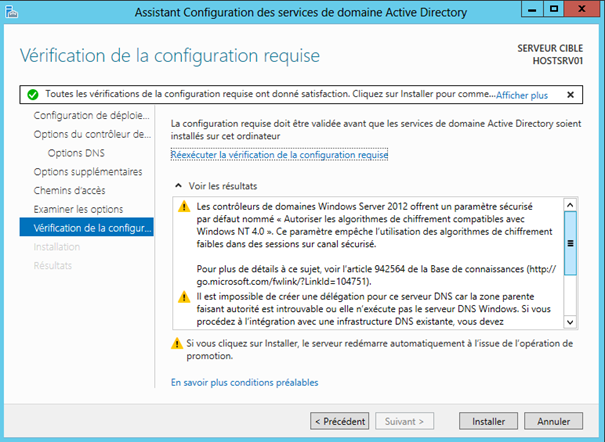Dismiss the notification banner with the X
Image resolution: width=605 pixels, height=442 pixels.
570,95
